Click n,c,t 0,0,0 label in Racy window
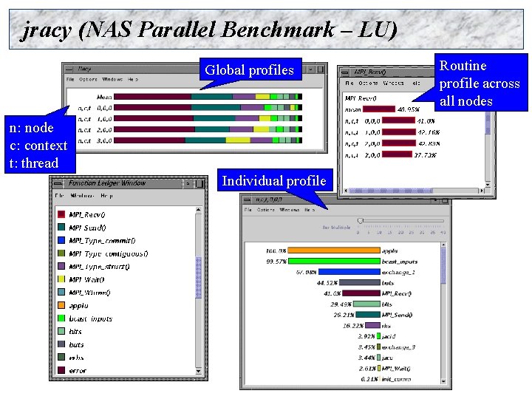The height and width of the screenshot is (399, 532). pos(95,108)
